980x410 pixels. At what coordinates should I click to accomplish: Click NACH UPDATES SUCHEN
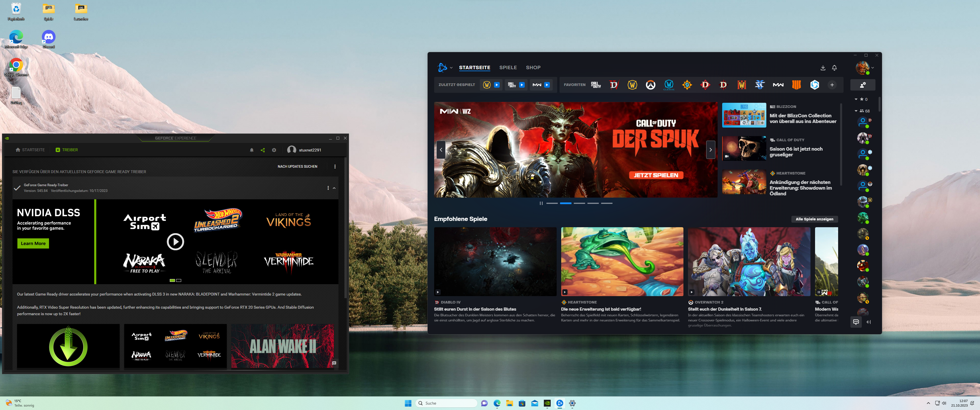coord(297,167)
